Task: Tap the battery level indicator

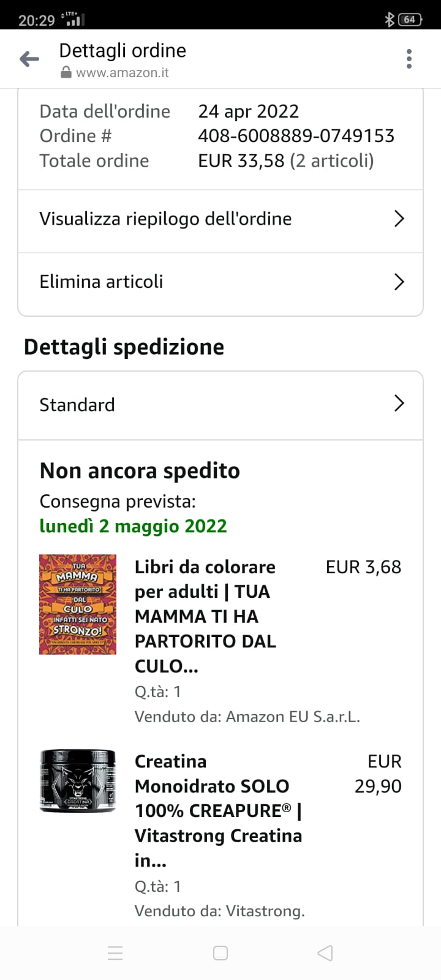Action: click(410, 20)
